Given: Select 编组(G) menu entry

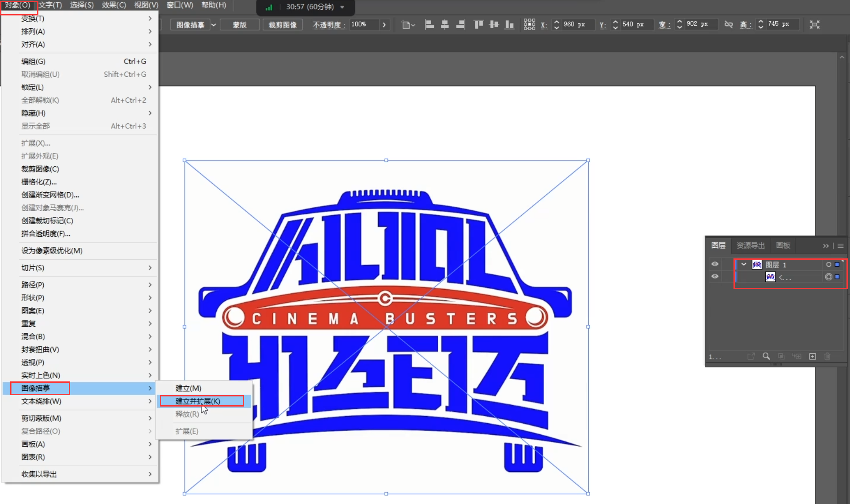Looking at the screenshot, I should (x=80, y=61).
